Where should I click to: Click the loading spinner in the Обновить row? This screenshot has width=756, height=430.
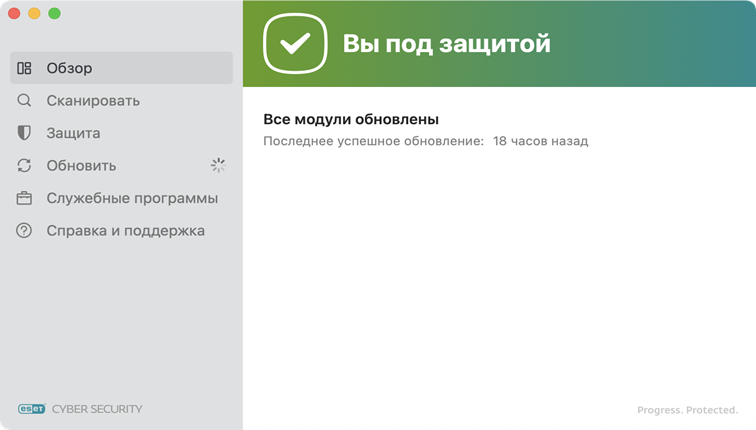pyautogui.click(x=218, y=166)
